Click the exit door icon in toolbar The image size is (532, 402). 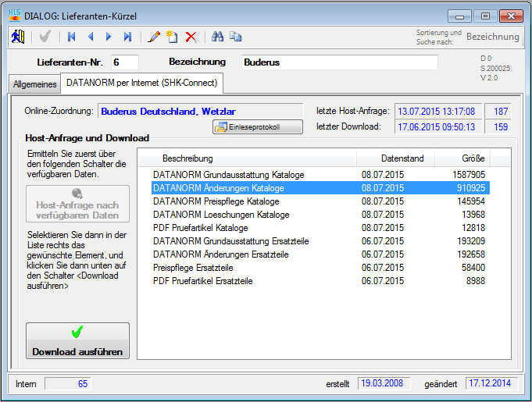pos(19,37)
